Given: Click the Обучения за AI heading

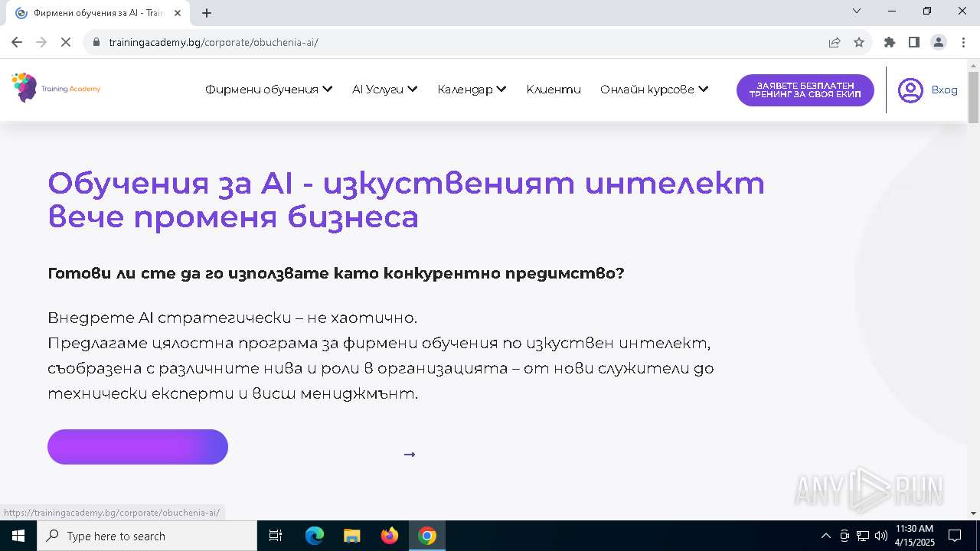Looking at the screenshot, I should (407, 200).
